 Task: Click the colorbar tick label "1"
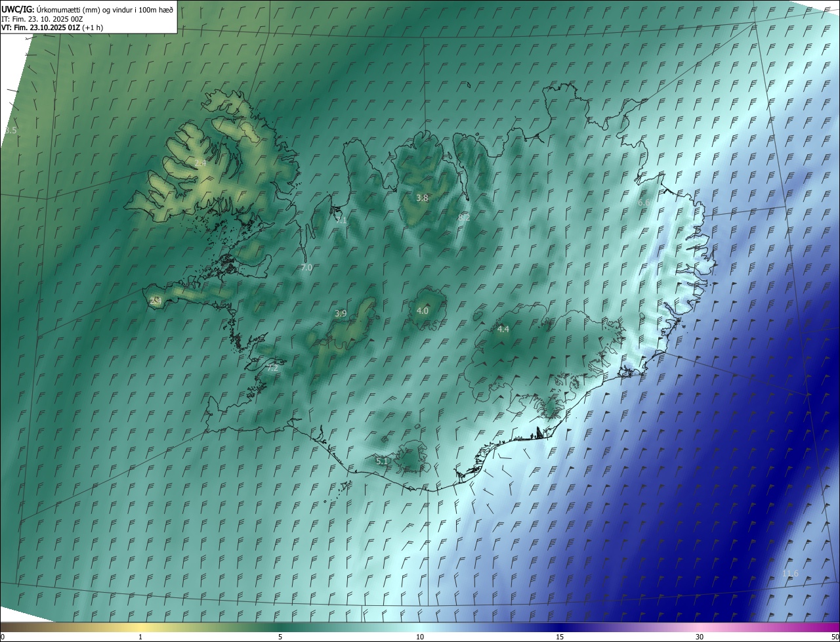point(140,637)
